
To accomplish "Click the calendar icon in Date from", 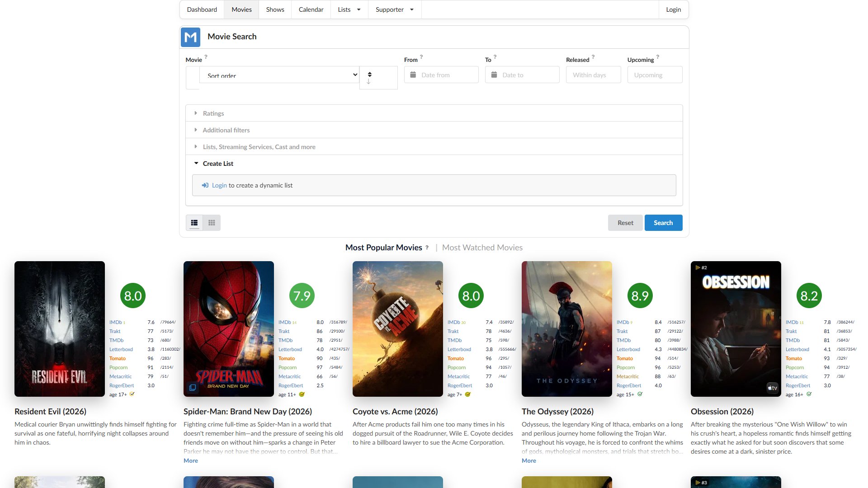I will [413, 75].
